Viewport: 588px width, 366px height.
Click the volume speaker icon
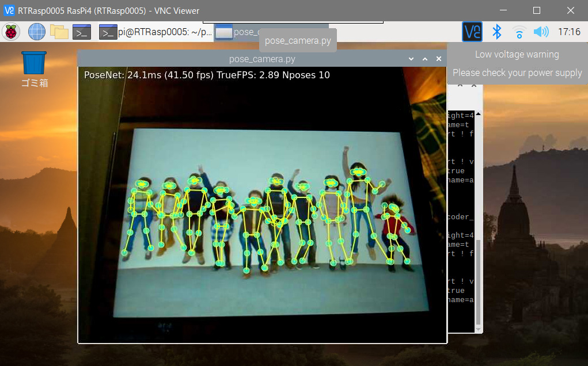click(541, 32)
